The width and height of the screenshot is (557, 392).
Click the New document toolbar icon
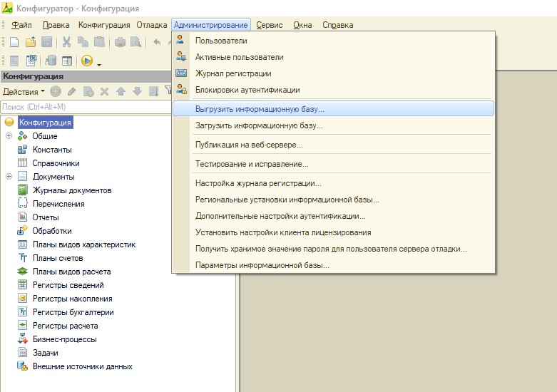(x=14, y=43)
